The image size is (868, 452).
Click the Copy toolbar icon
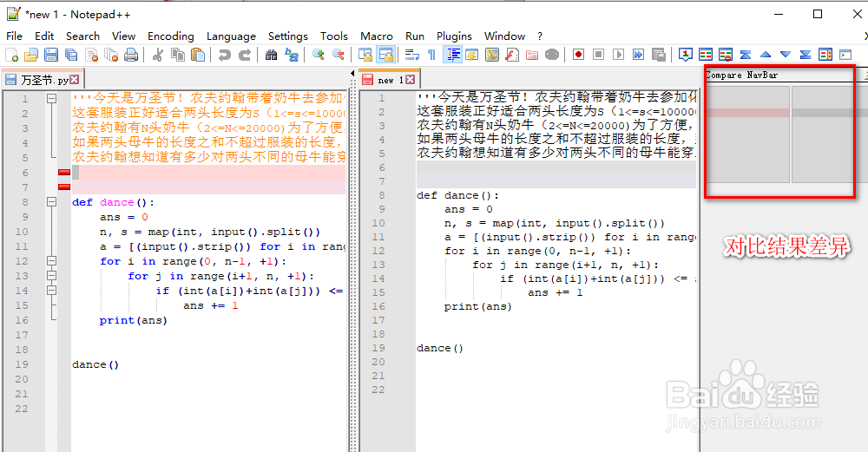pyautogui.click(x=178, y=54)
